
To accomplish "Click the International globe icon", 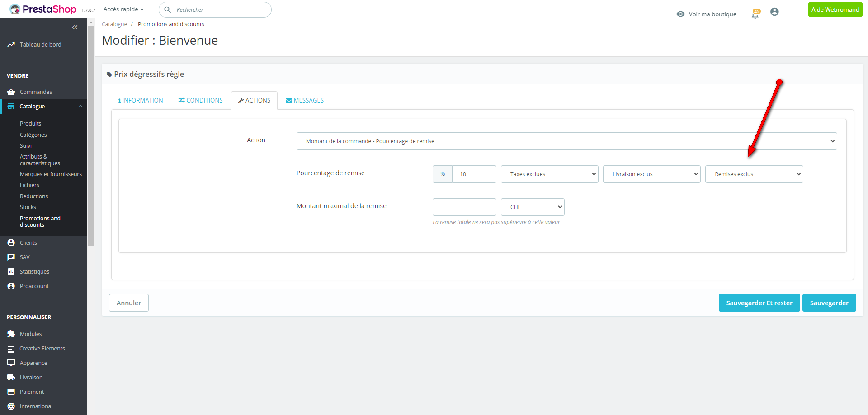I will tap(11, 406).
